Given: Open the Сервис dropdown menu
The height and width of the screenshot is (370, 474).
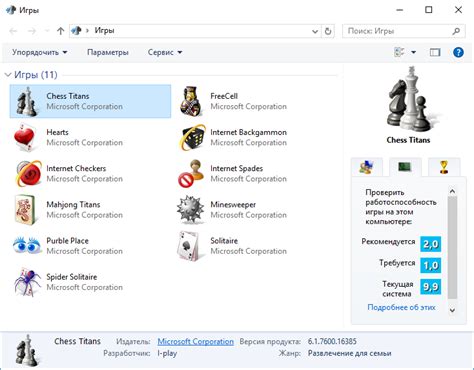Looking at the screenshot, I should (x=165, y=52).
